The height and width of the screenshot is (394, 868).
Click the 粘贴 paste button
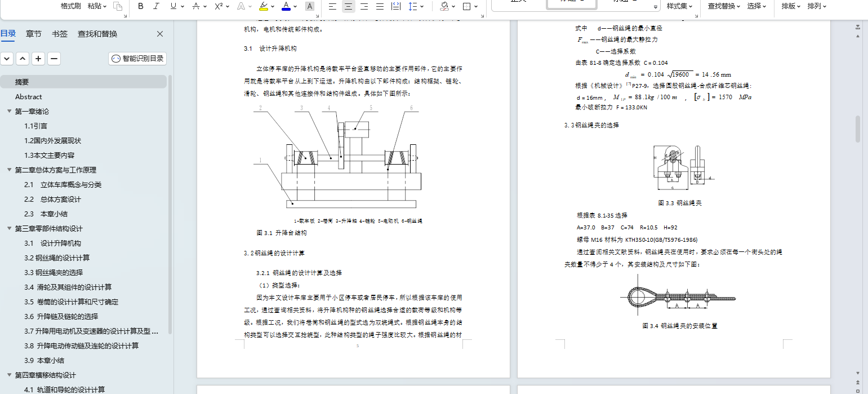point(97,6)
